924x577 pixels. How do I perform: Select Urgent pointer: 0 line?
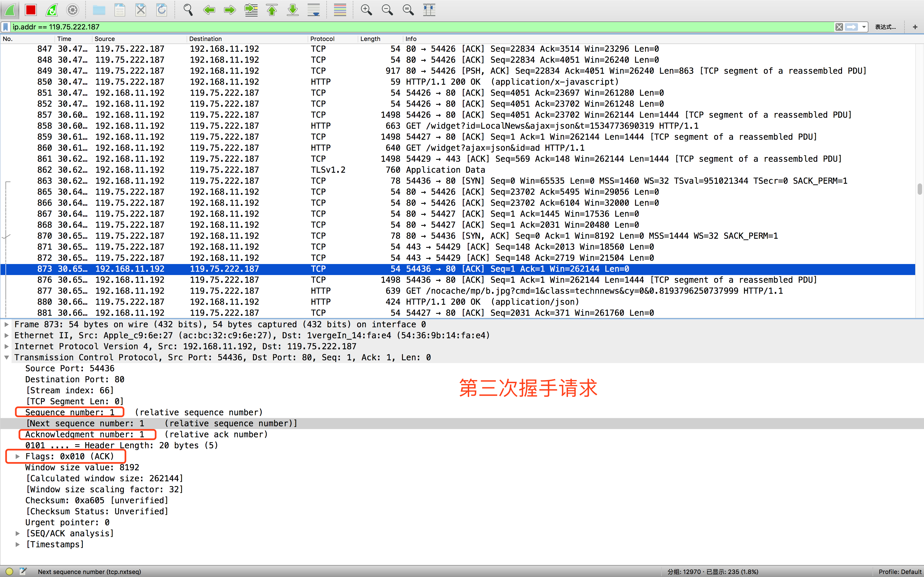pyautogui.click(x=68, y=523)
